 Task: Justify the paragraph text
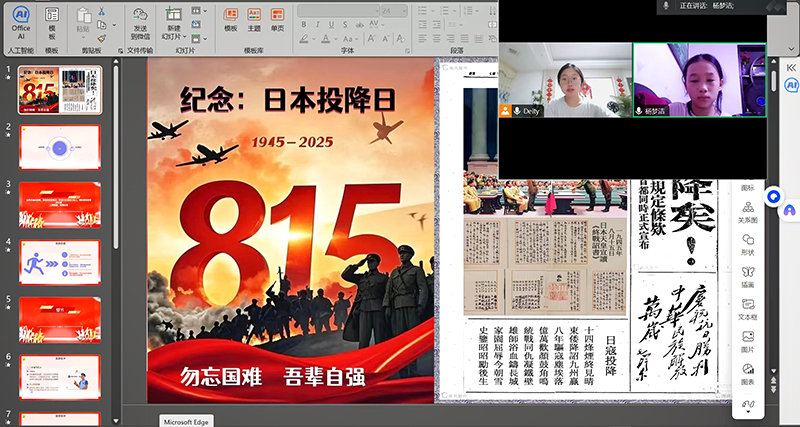click(466, 38)
